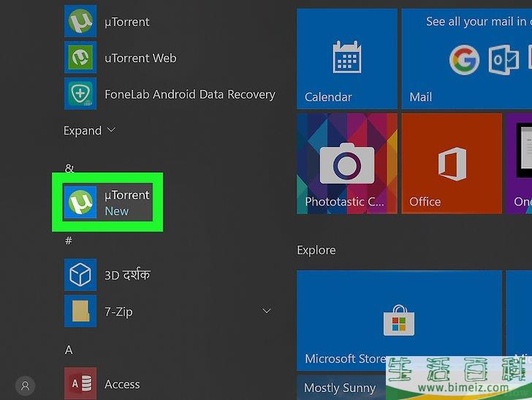Click the uTorrent Web label
The width and height of the screenshot is (532, 400).
pos(140,58)
